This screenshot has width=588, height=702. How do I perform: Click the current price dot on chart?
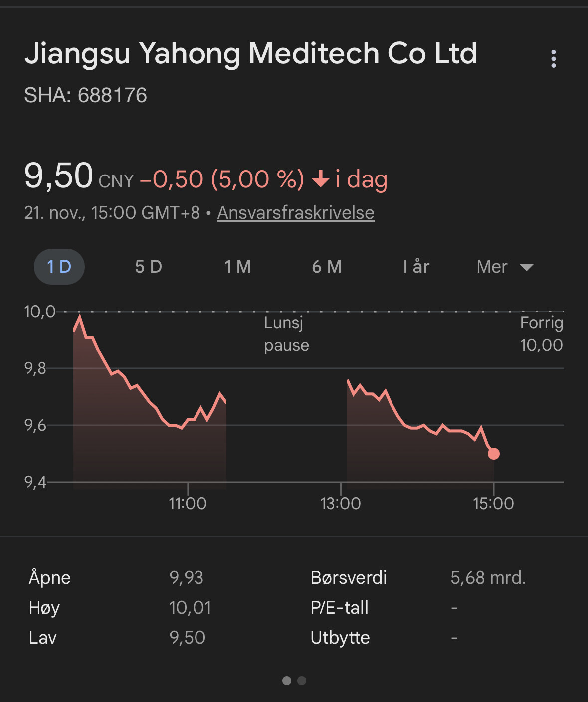click(493, 453)
